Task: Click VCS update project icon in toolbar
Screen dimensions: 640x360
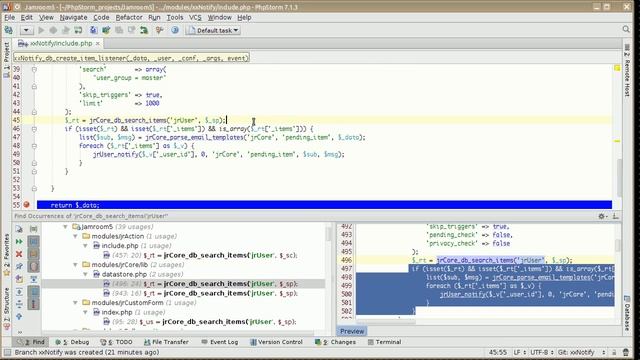Action: (93, 30)
